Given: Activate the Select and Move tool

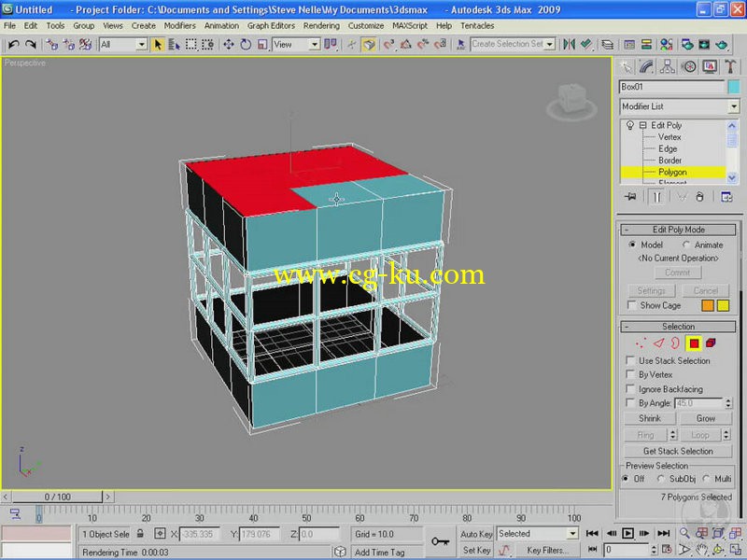Looking at the screenshot, I should tap(229, 45).
